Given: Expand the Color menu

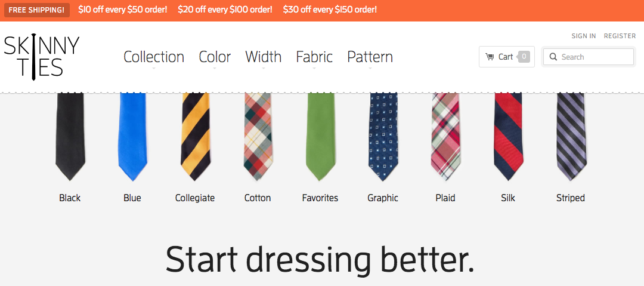Looking at the screenshot, I should click(215, 57).
